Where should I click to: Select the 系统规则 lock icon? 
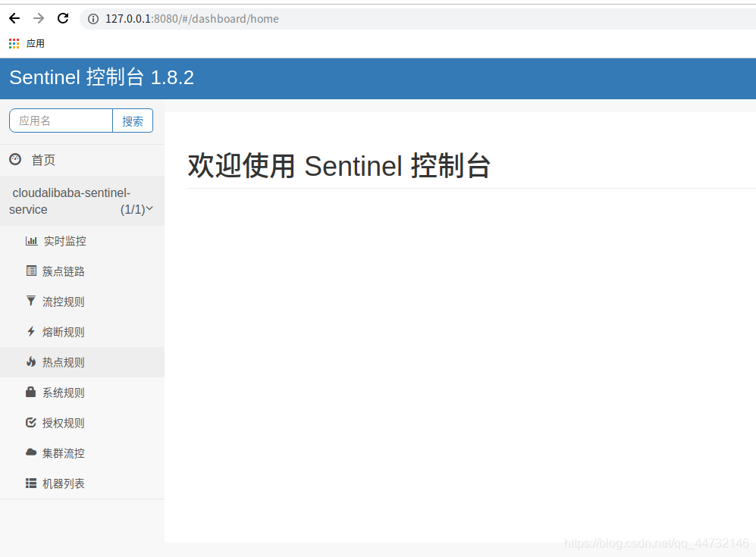(x=30, y=392)
